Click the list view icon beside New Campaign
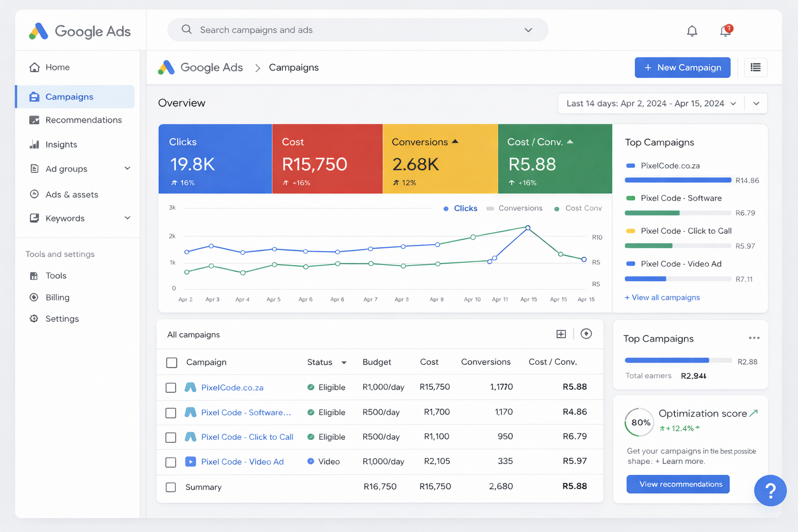Viewport: 798px width, 532px height. point(755,68)
